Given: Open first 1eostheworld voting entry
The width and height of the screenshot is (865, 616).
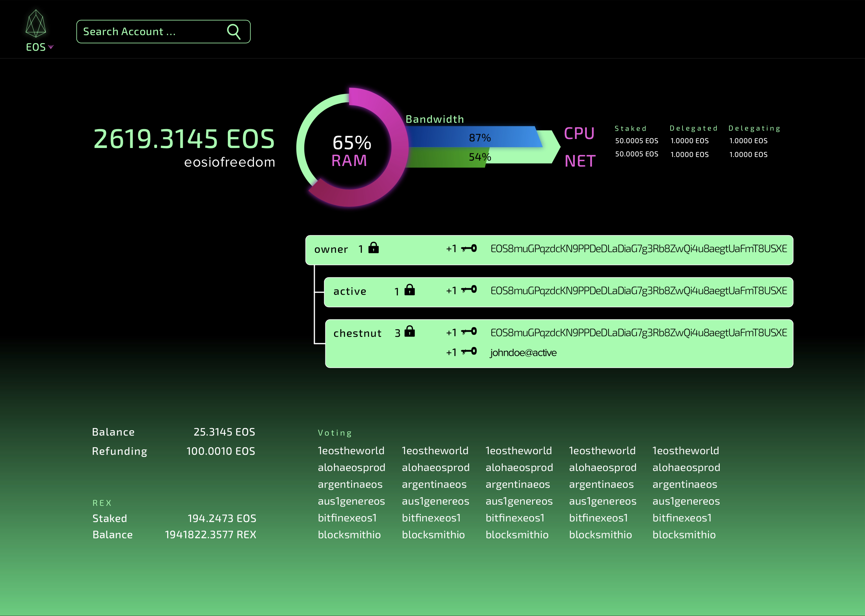Looking at the screenshot, I should [x=351, y=451].
